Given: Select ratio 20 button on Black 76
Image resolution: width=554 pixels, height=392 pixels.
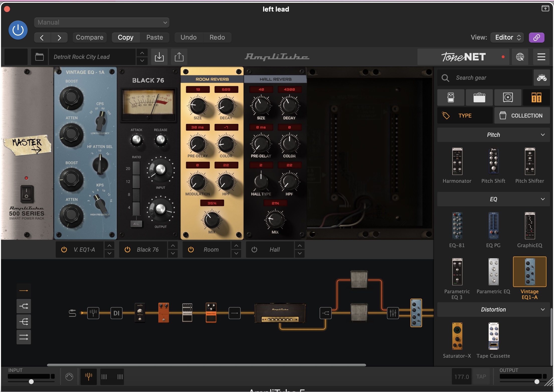Looking at the screenshot, I should [136, 168].
